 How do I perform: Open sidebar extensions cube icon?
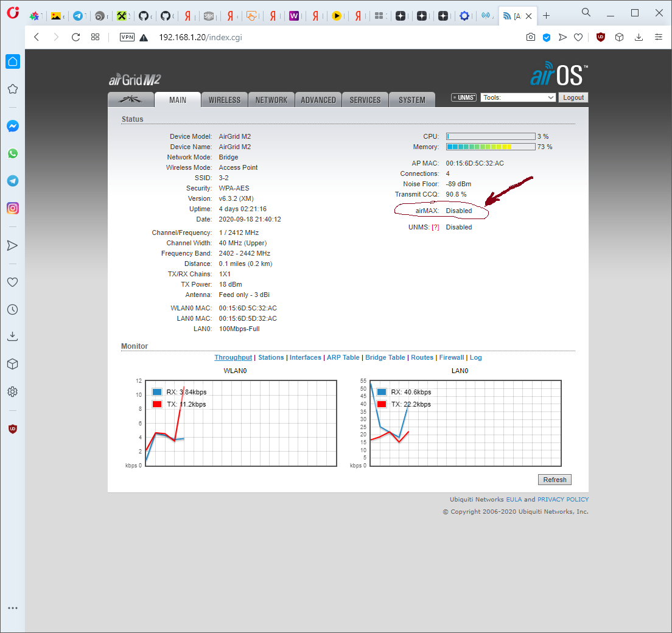[x=13, y=365]
